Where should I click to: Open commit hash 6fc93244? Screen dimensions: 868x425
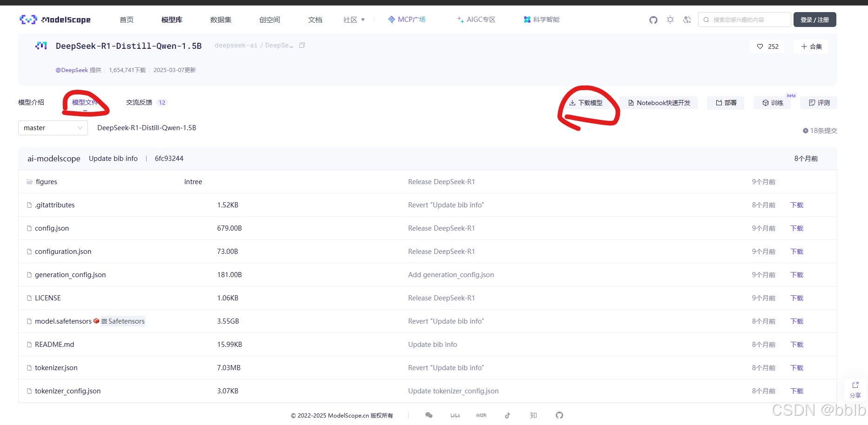click(169, 159)
